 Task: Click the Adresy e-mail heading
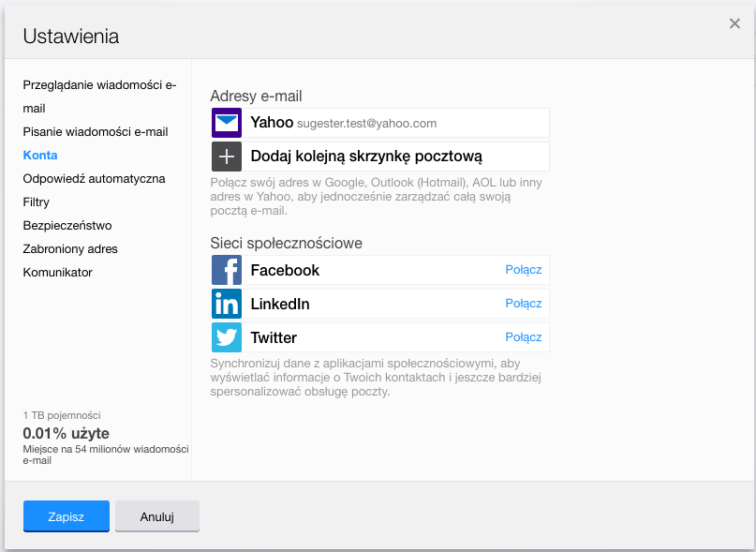[x=256, y=96]
